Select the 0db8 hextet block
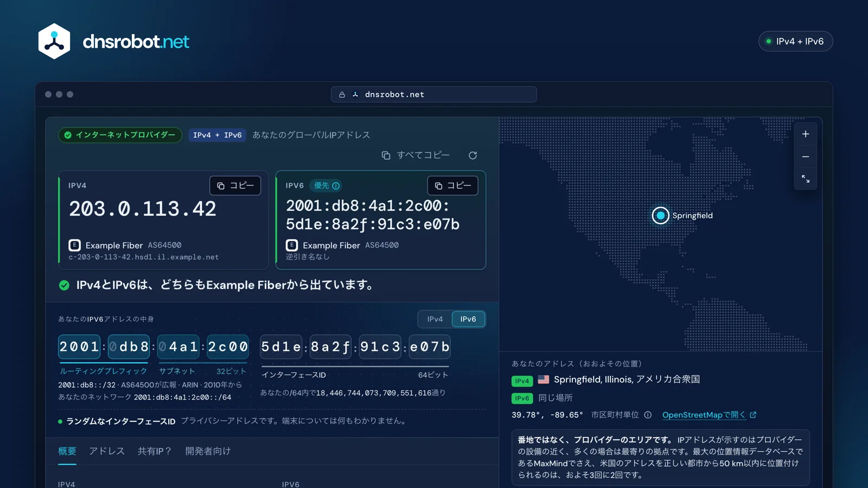The height and width of the screenshot is (488, 868). tap(129, 347)
